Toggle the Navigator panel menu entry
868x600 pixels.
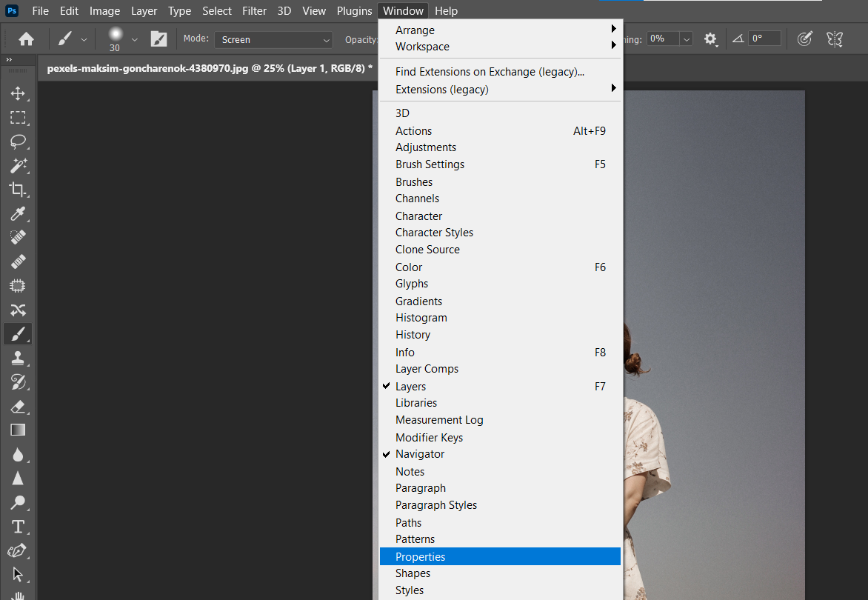point(500,454)
